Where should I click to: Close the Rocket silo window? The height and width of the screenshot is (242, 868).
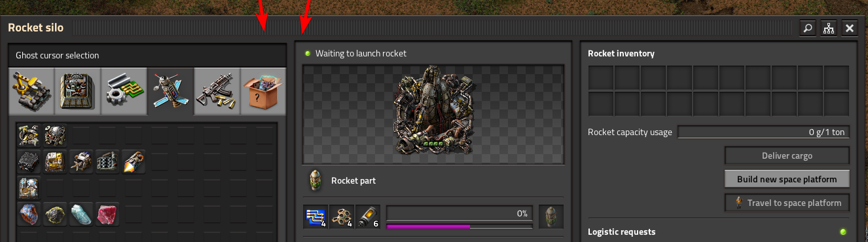click(850, 28)
